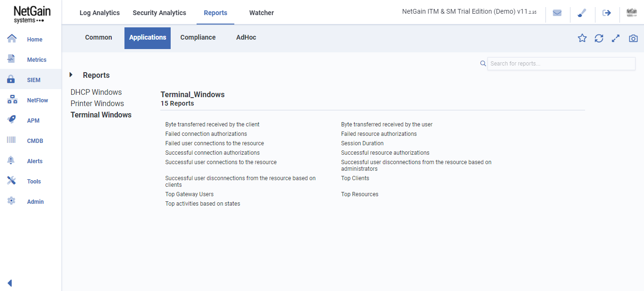Image resolution: width=644 pixels, height=291 pixels.
Task: Open the Session Duration report
Action: pyautogui.click(x=362, y=143)
